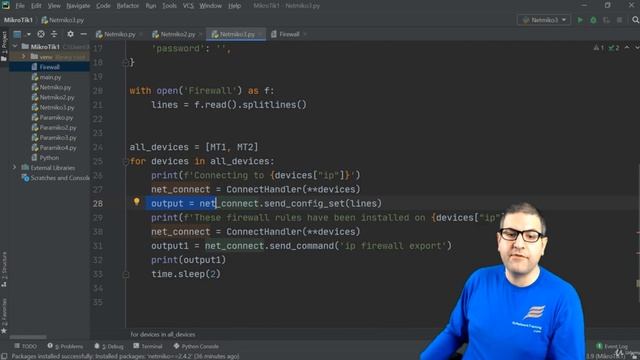This screenshot has height=360, width=640.
Task: Open the Terminal tool window
Action: click(148, 346)
